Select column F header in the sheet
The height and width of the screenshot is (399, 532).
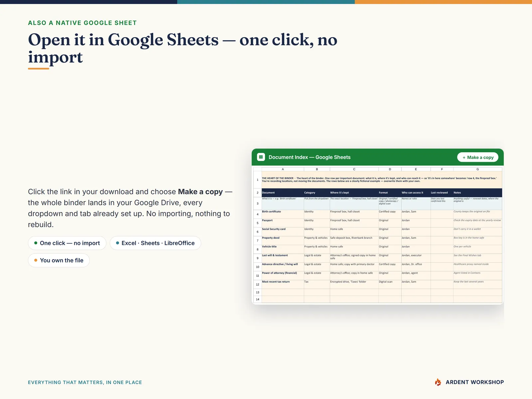point(442,169)
